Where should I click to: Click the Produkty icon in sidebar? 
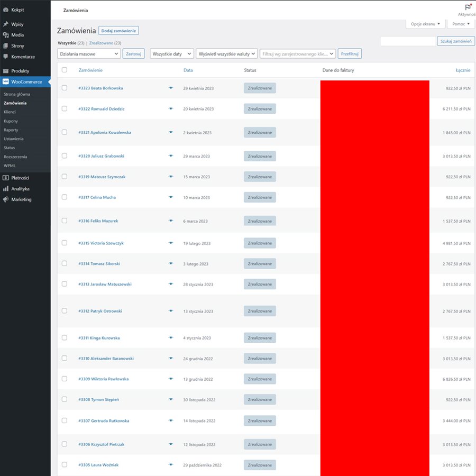pos(6,71)
